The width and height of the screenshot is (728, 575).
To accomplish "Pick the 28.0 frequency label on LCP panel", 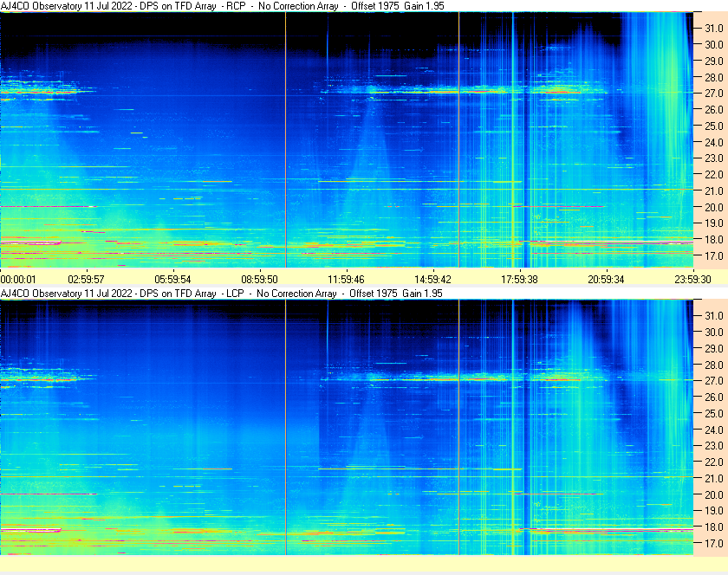I will click(x=714, y=365).
